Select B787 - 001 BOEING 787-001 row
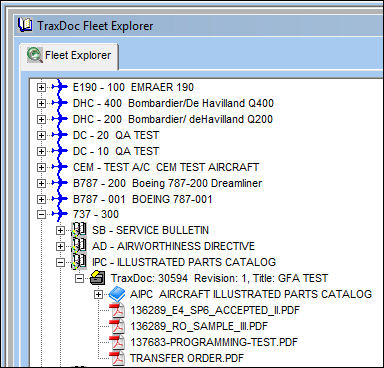The height and width of the screenshot is (368, 384). tap(143, 199)
